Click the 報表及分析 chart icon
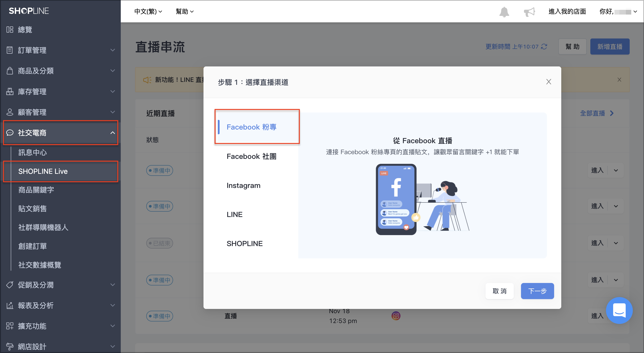Viewport: 644px width, 353px height. [x=10, y=305]
